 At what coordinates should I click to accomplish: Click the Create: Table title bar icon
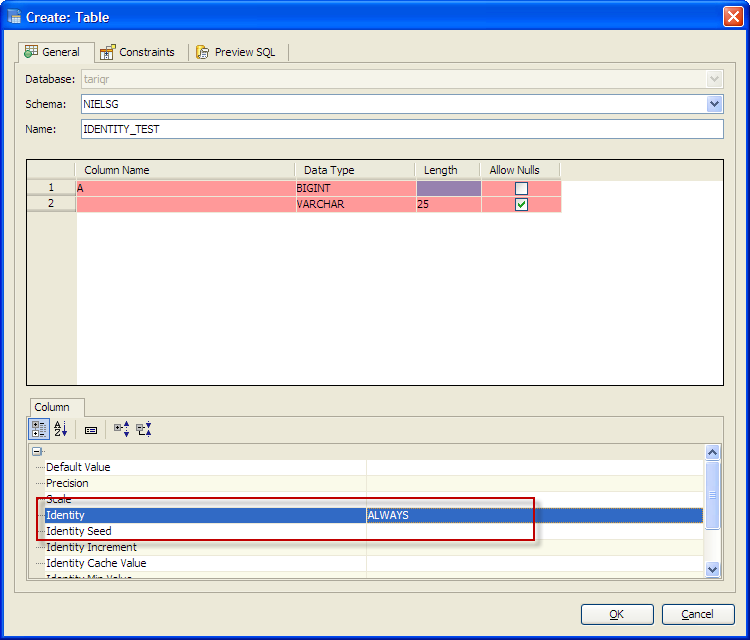click(x=14, y=17)
